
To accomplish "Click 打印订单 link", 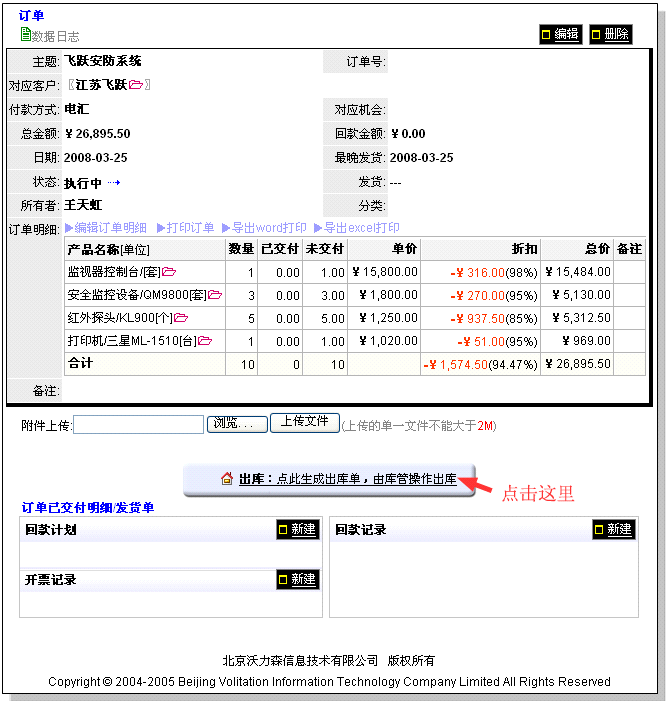I will pos(184,228).
